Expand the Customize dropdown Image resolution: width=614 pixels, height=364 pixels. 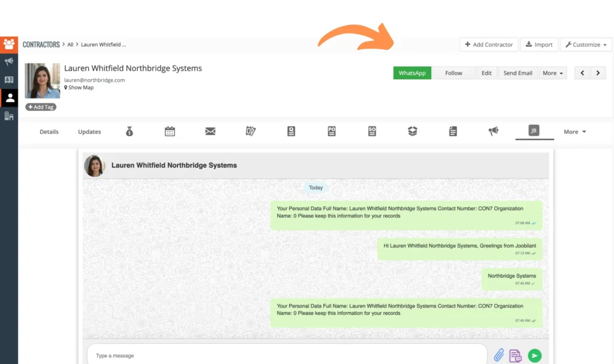point(586,44)
